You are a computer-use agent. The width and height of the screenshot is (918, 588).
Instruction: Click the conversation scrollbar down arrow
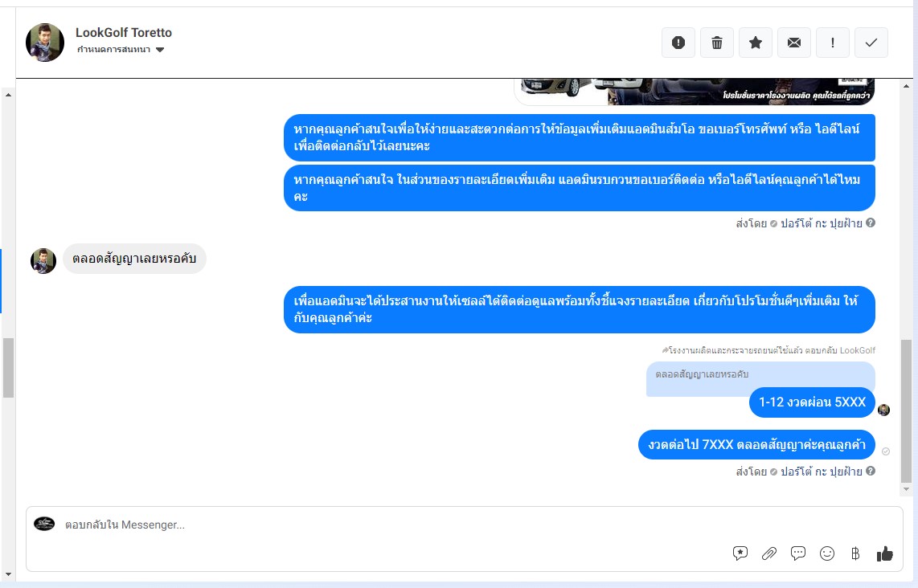pos(906,489)
